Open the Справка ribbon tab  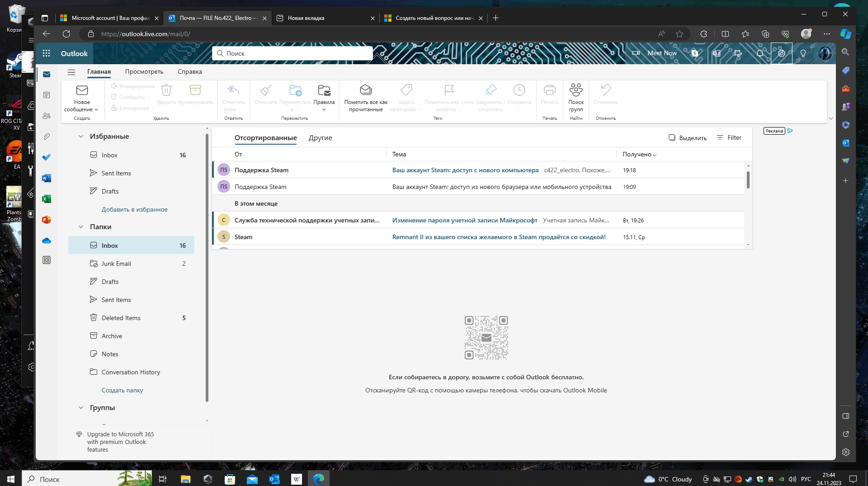[190, 71]
